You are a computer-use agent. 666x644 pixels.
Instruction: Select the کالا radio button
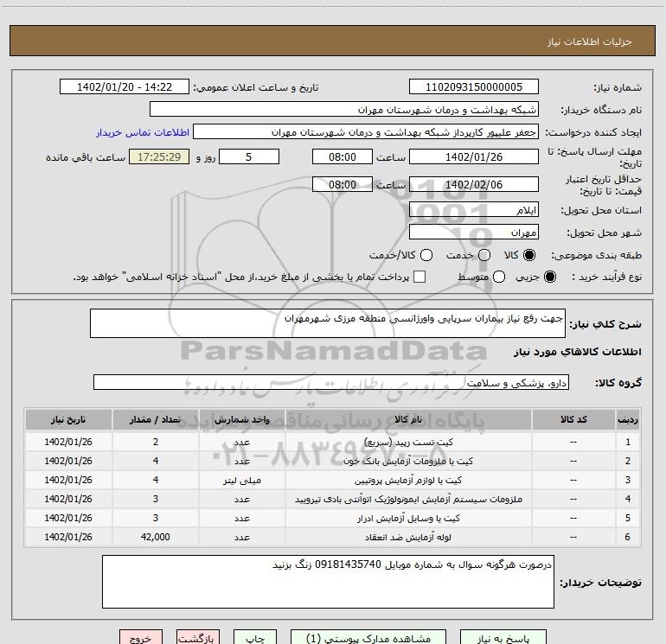click(x=529, y=255)
